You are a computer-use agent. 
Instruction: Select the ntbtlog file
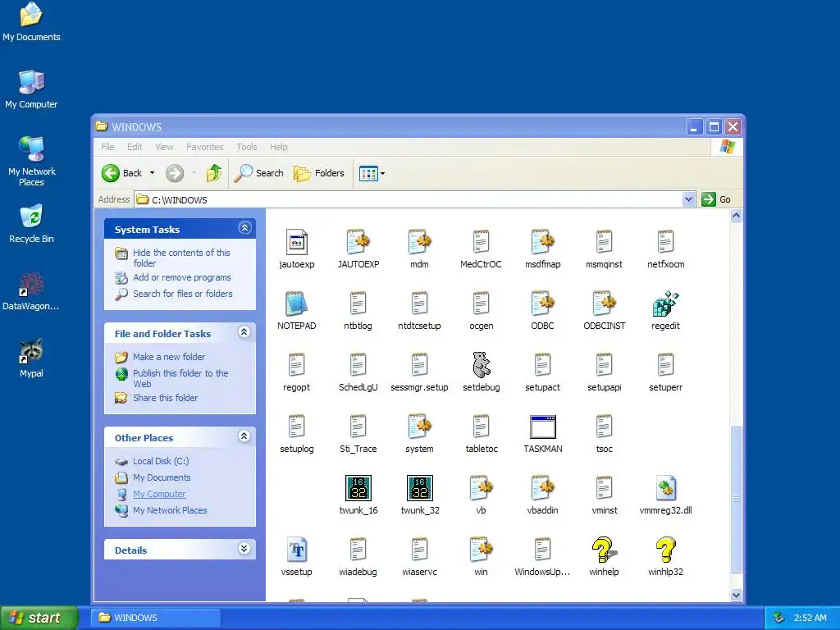point(358,304)
